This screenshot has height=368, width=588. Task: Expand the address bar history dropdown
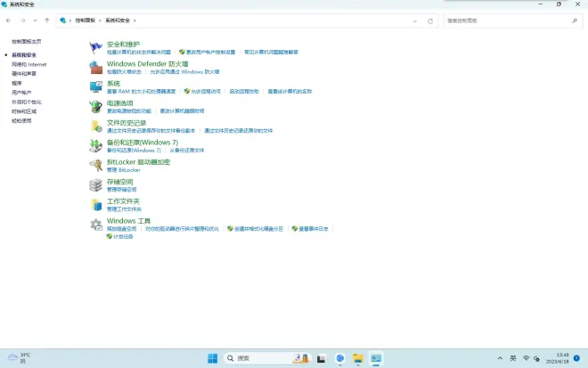coord(415,21)
